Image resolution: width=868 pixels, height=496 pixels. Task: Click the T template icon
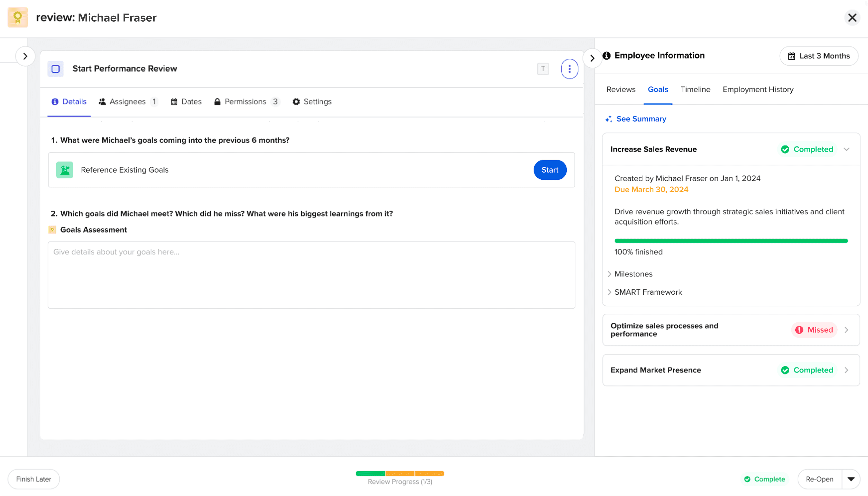pyautogui.click(x=543, y=69)
